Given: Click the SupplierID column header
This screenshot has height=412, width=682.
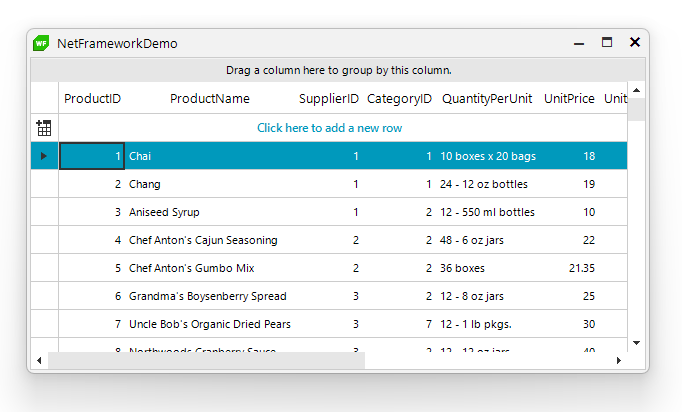Looking at the screenshot, I should coord(329,99).
